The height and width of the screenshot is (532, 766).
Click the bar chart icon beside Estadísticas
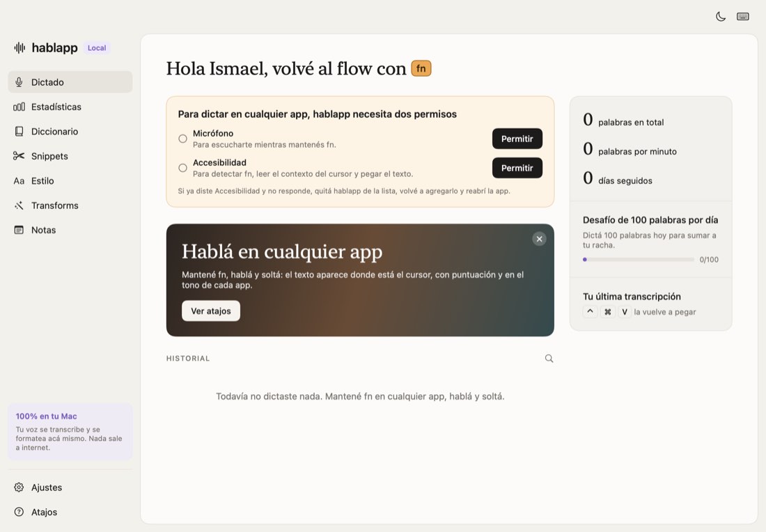(x=19, y=107)
